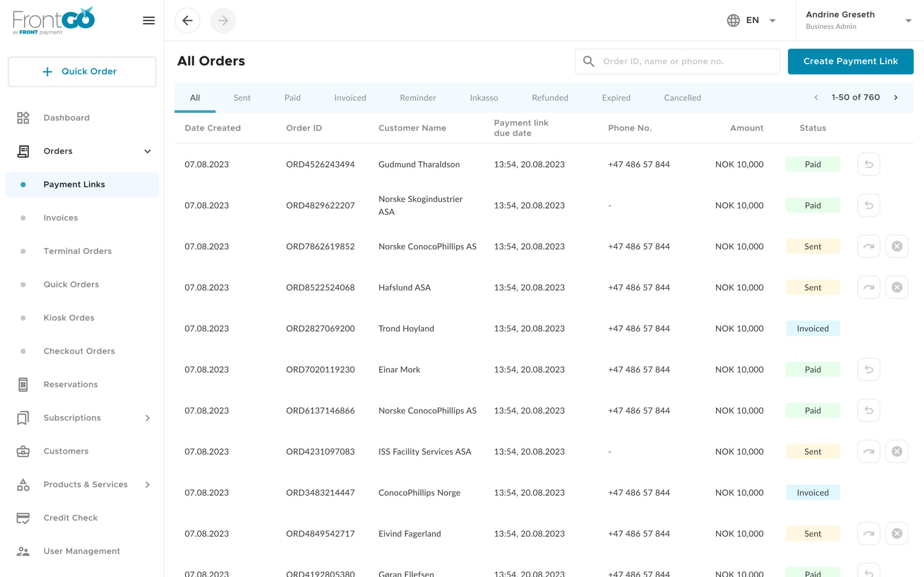
Task: Open Dashboard from the sidebar icon
Action: click(x=23, y=118)
